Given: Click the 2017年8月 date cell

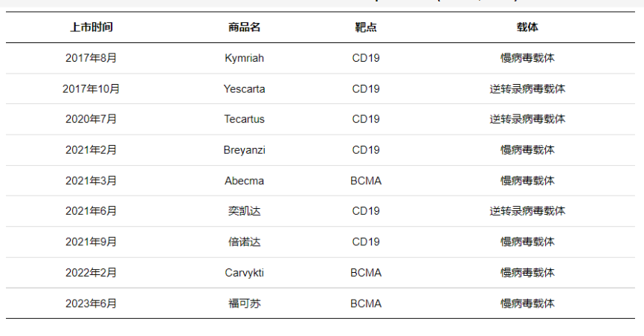Looking at the screenshot, I should (x=91, y=58).
